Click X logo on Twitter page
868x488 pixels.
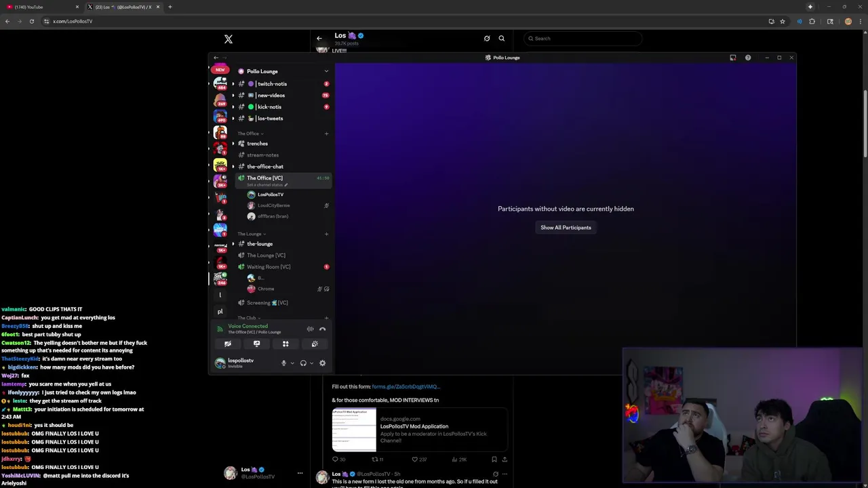[229, 39]
